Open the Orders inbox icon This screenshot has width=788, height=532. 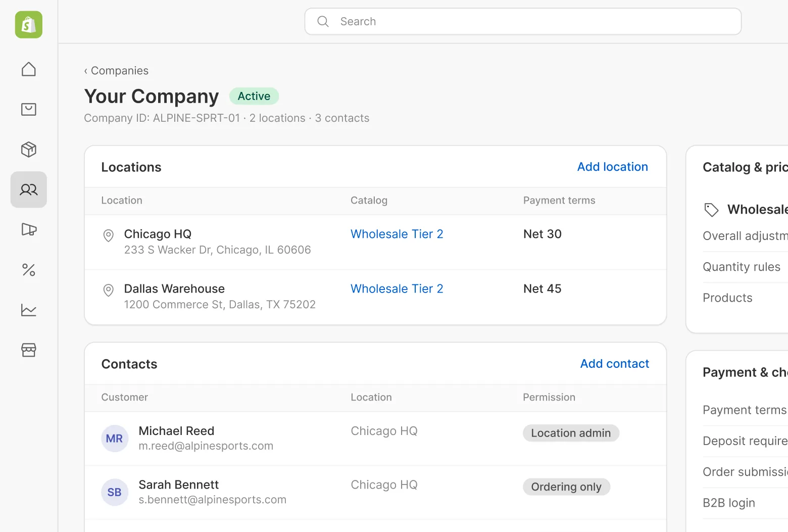pyautogui.click(x=29, y=109)
